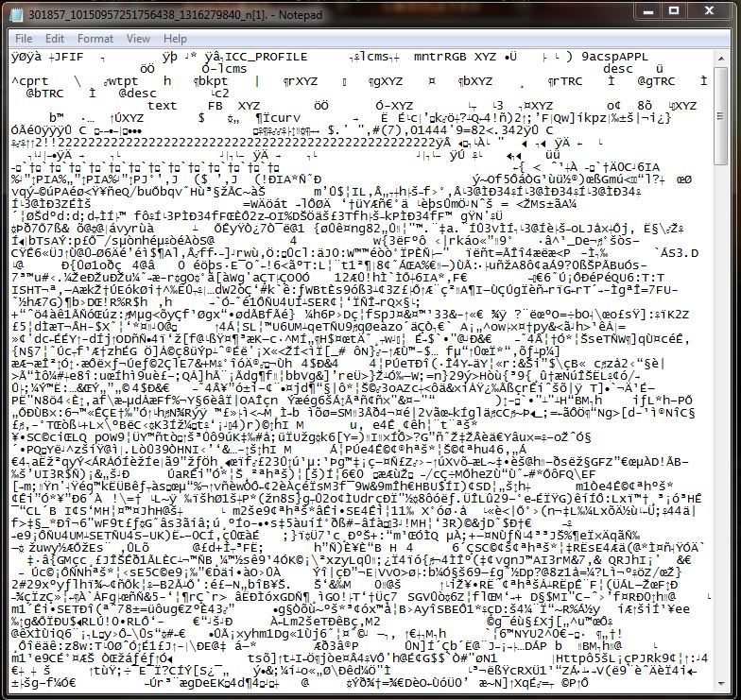Click on 'mntrRGB XYZ' text

click(x=455, y=57)
